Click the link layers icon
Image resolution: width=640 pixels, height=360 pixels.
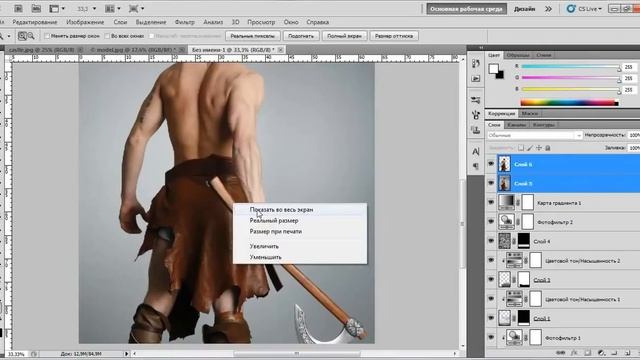coord(561,353)
